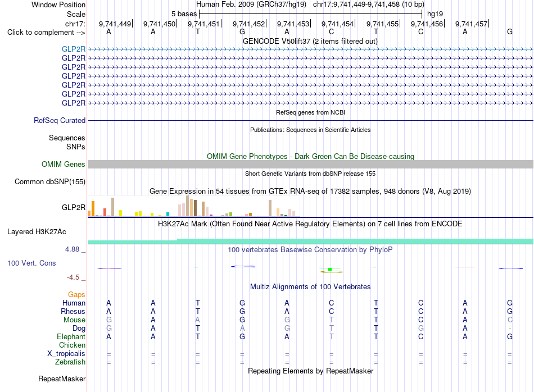Screen dimensions: 534x392
Task: Click the '5 bases' scale label
Action: tap(184, 14)
